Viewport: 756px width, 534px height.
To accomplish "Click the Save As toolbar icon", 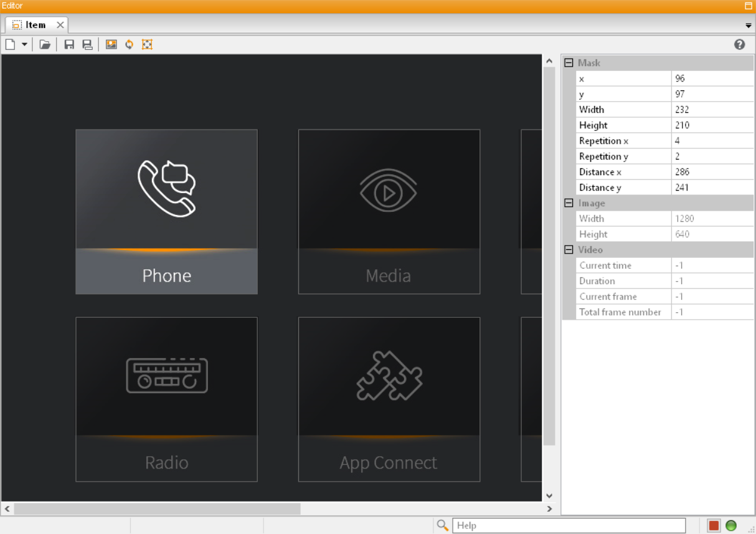I will click(87, 44).
